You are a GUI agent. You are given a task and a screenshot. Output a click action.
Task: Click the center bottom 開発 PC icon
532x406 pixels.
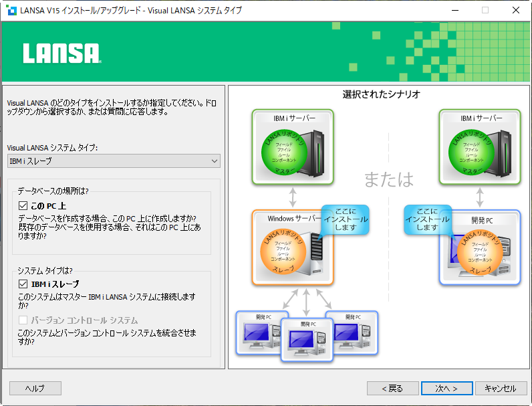(307, 340)
